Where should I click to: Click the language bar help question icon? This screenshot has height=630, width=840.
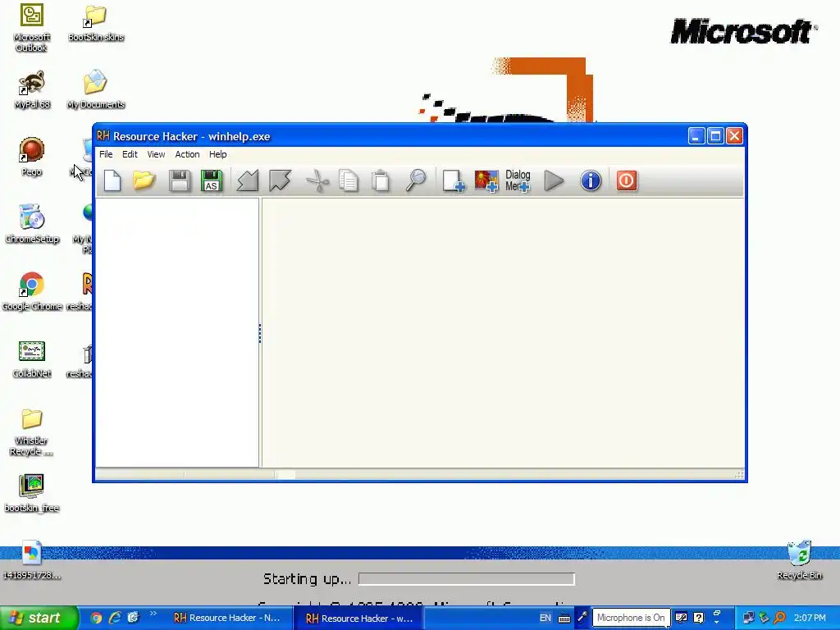[698, 618]
